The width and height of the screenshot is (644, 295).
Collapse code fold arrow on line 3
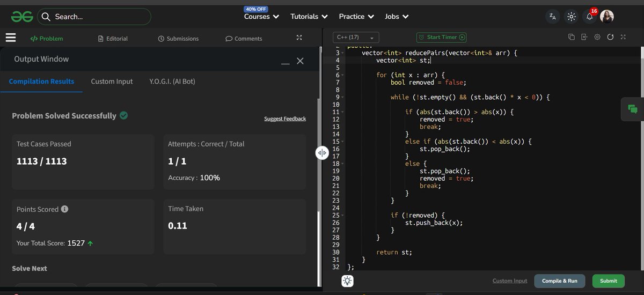coord(342,53)
